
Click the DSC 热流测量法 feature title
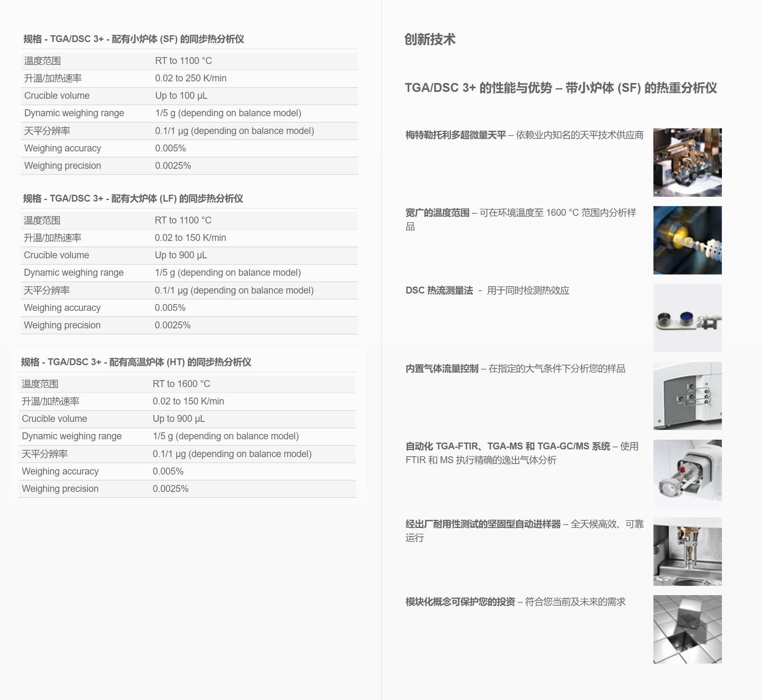tap(439, 290)
